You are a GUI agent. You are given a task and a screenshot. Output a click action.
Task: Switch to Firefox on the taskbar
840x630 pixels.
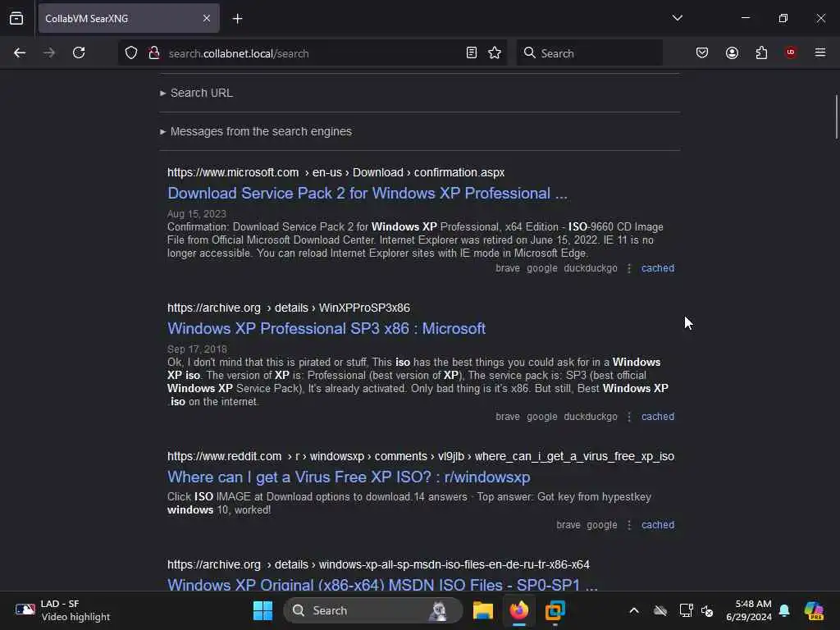pyautogui.click(x=518, y=610)
